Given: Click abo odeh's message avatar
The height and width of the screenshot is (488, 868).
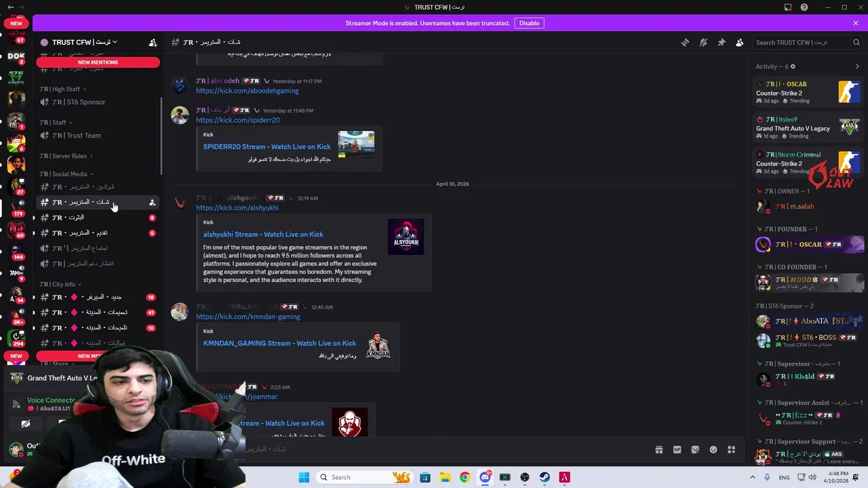Looking at the screenshot, I should (180, 85).
